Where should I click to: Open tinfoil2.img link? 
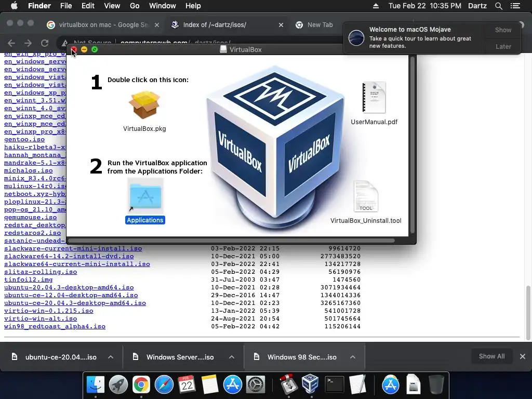[x=29, y=280]
